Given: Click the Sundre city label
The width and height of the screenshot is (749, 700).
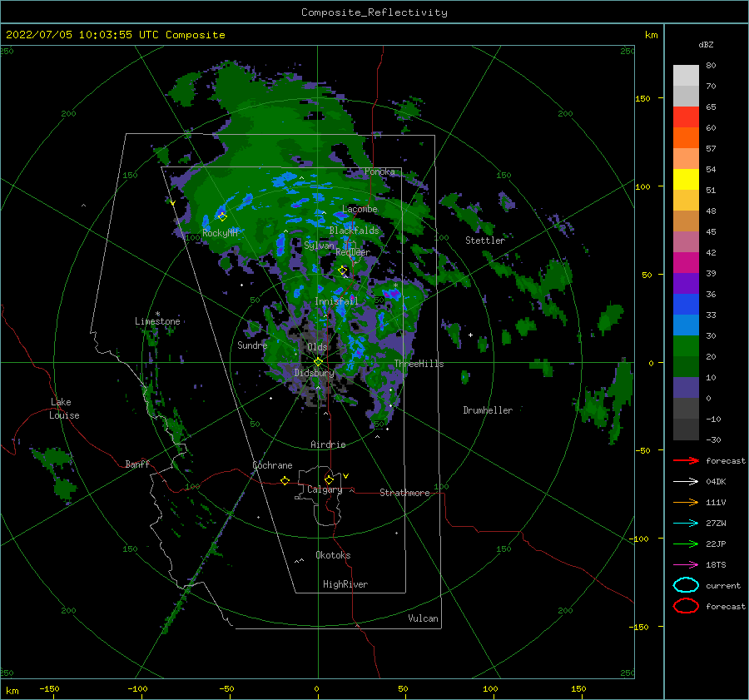Looking at the screenshot, I should point(252,345).
